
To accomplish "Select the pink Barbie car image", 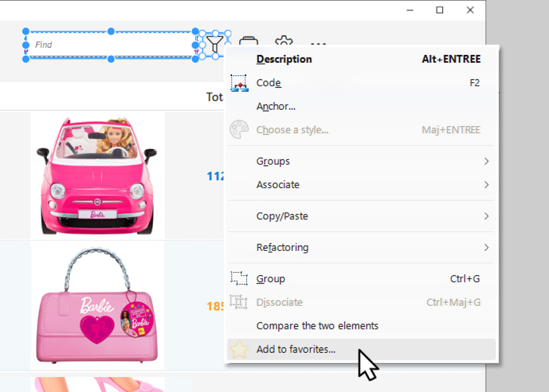I will (x=98, y=176).
